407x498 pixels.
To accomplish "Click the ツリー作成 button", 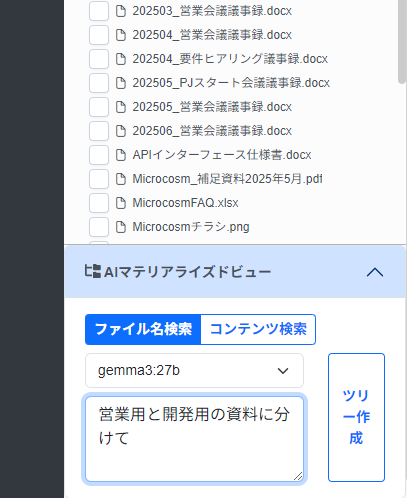I will pyautogui.click(x=356, y=417).
